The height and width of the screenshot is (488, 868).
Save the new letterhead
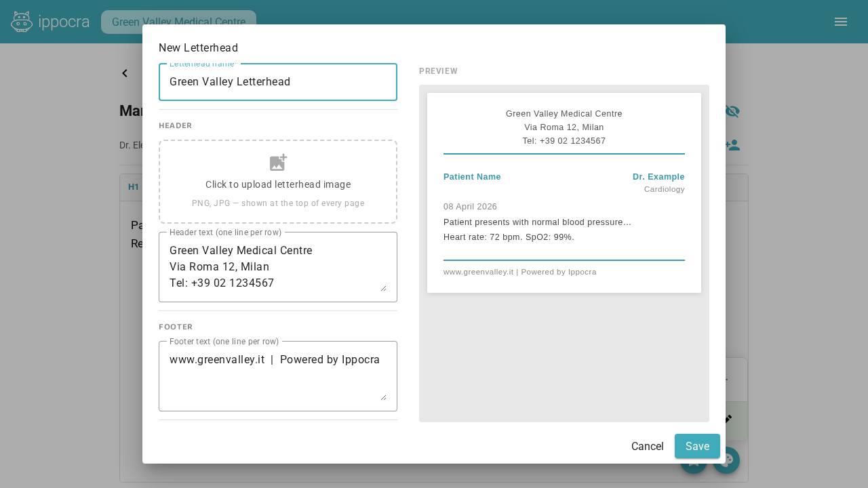click(x=697, y=446)
